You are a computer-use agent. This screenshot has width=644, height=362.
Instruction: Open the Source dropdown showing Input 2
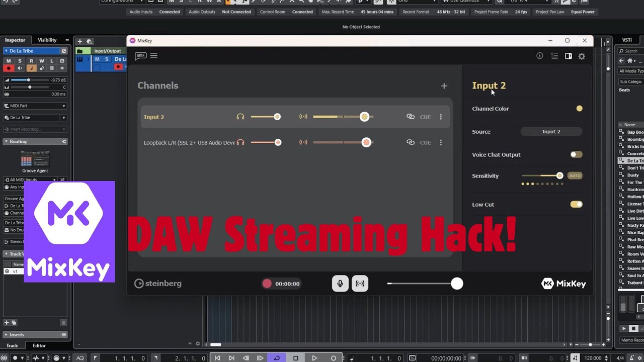(551, 132)
